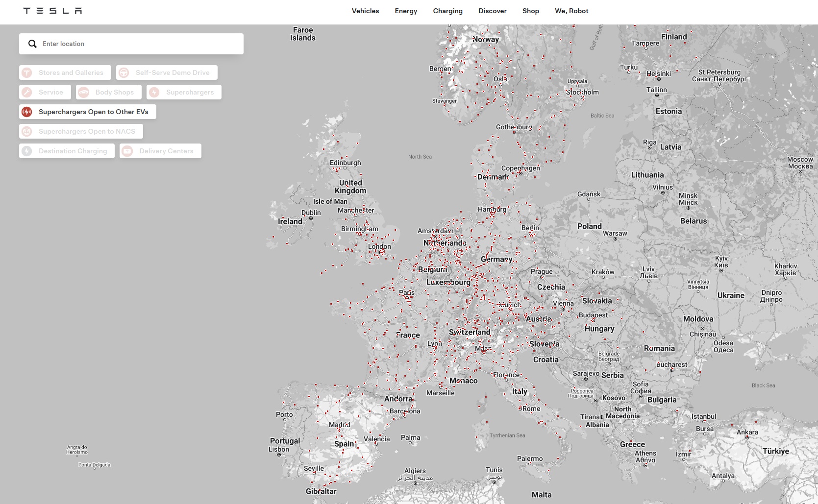The width and height of the screenshot is (818, 504).
Task: Disable Superchargers Open to Other EVs filter
Action: 88,112
